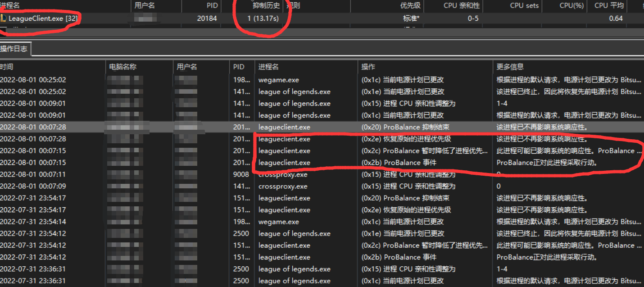Sort process list by 优先级 column
The height and width of the screenshot is (287, 644).
[410, 6]
